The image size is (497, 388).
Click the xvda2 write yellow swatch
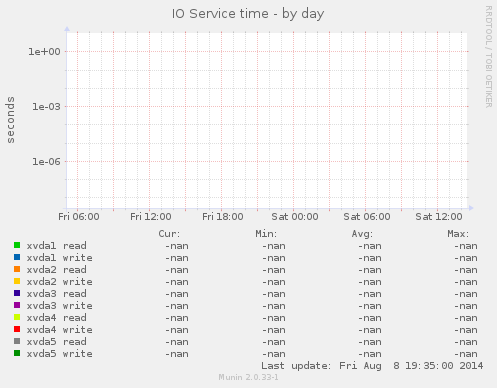click(x=17, y=281)
